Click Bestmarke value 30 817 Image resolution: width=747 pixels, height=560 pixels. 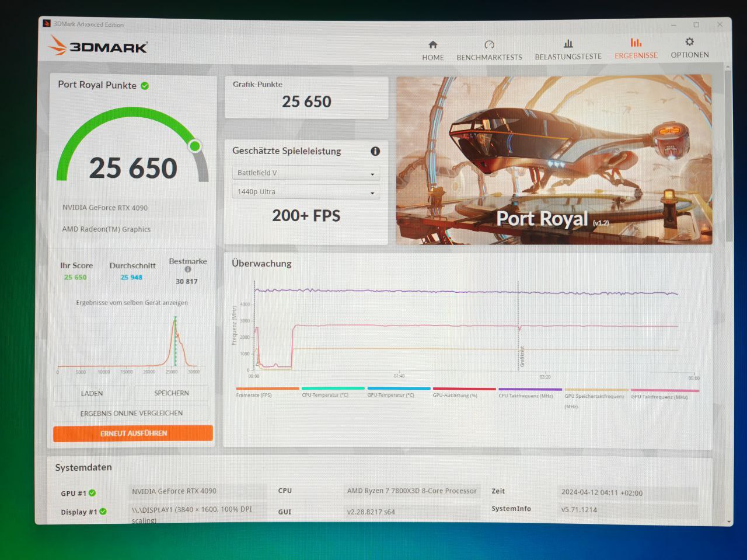tap(187, 282)
